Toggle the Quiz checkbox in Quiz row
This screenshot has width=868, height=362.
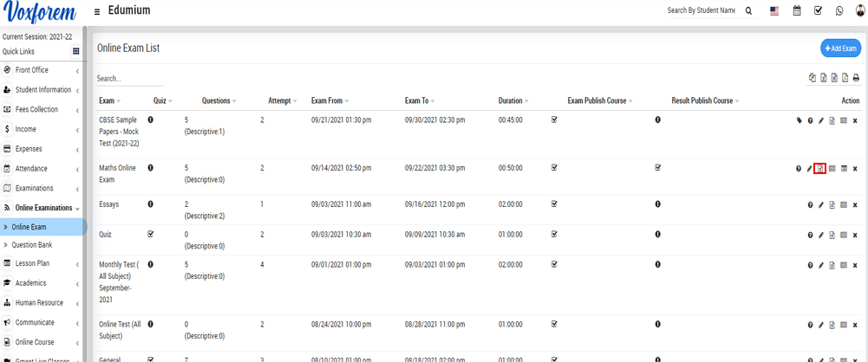[x=151, y=234]
